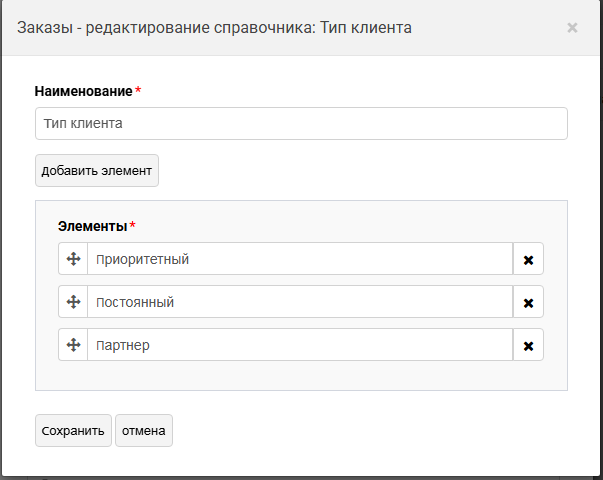This screenshot has height=480, width=603.
Task: Remove the Постоянный element with its X
Action: tap(528, 302)
